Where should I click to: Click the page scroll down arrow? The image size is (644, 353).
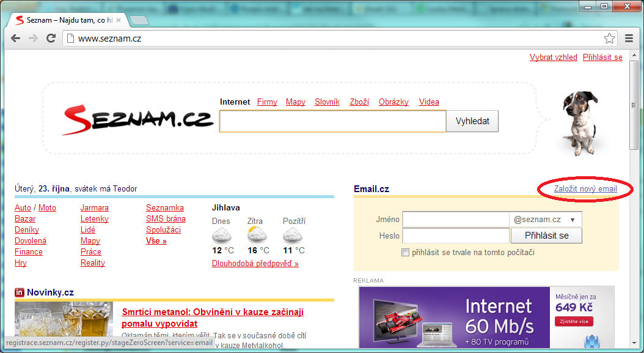coord(634,343)
